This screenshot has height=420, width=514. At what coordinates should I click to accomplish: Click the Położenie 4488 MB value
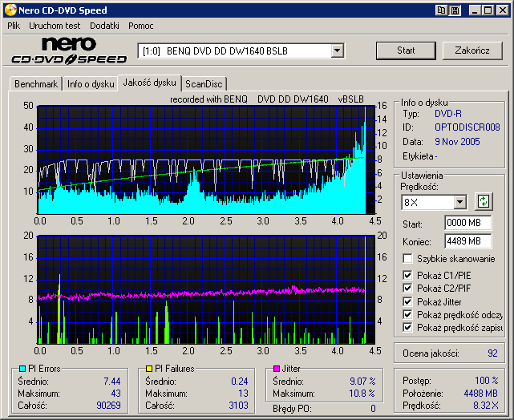point(481,393)
